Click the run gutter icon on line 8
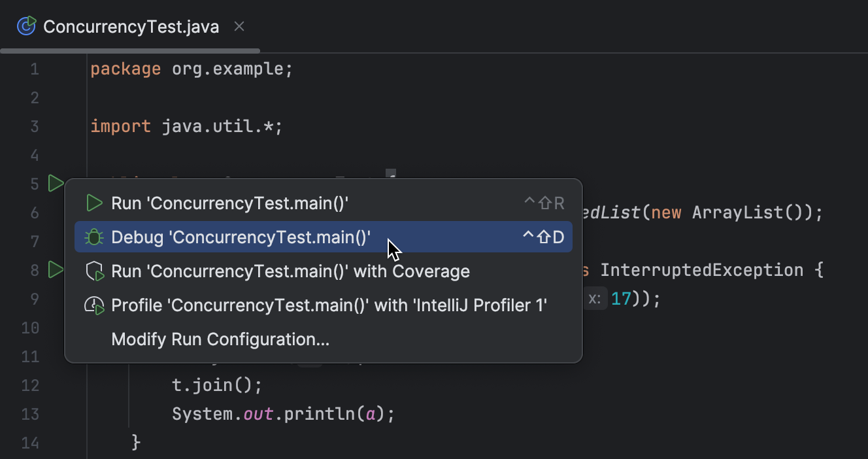Screen dimensions: 868x459 (x=56, y=270)
